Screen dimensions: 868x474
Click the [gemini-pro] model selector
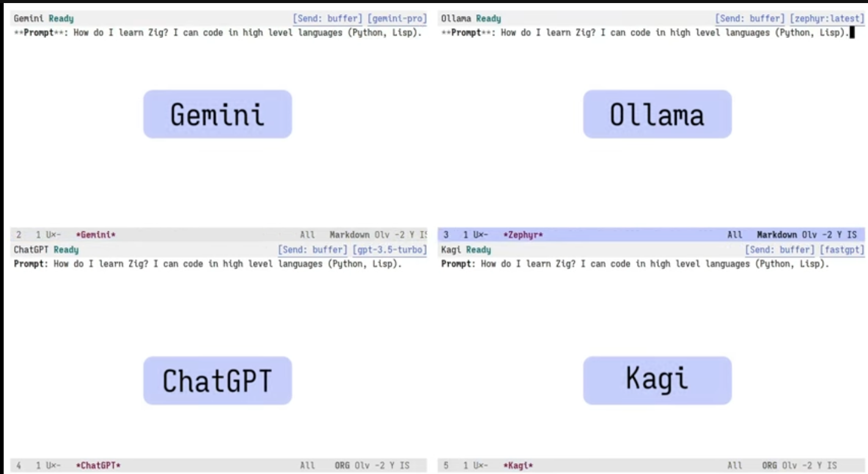click(x=397, y=19)
